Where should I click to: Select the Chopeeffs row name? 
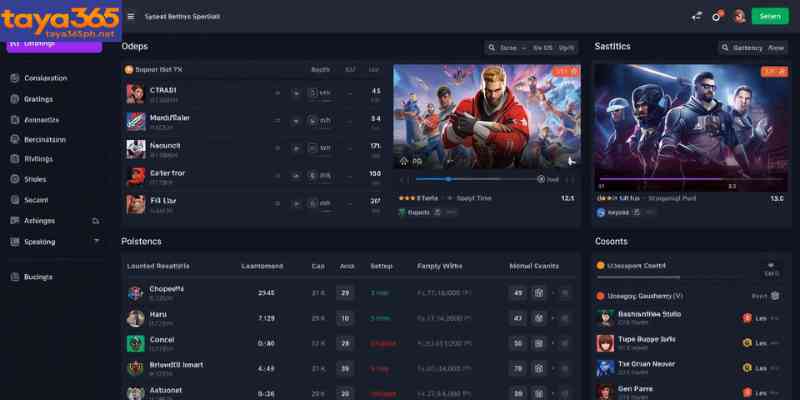tap(166, 289)
